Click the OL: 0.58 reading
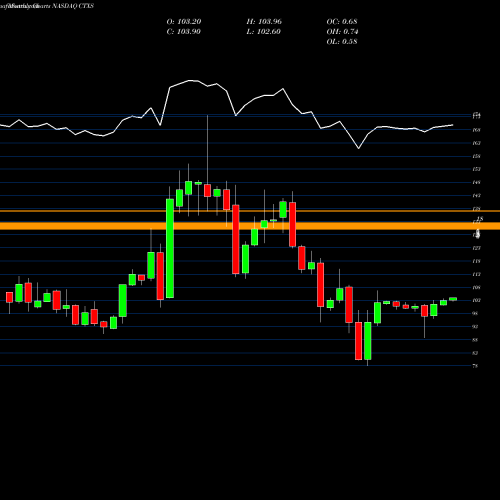Image resolution: width=500 pixels, height=500 pixels. (x=342, y=42)
